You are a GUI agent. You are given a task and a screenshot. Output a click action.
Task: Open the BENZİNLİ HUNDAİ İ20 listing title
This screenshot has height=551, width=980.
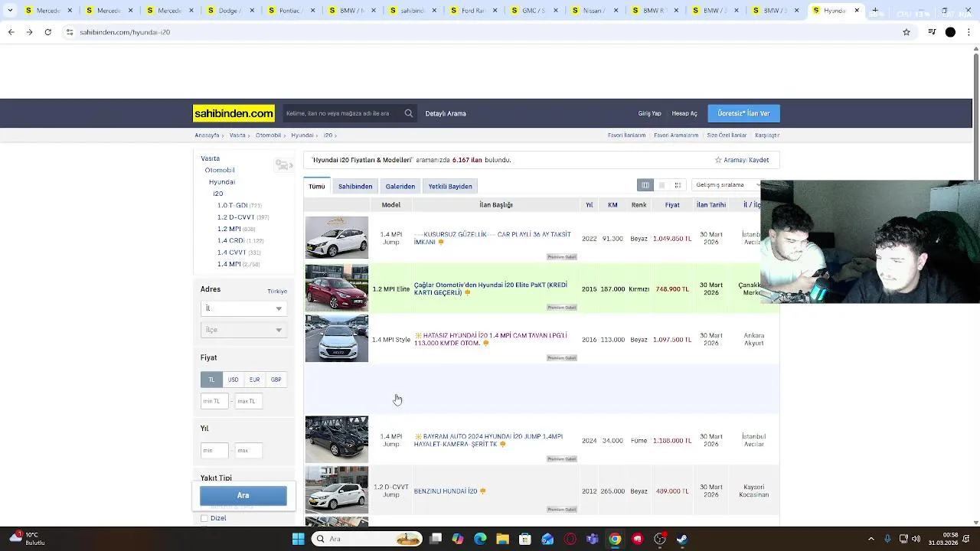pos(446,491)
